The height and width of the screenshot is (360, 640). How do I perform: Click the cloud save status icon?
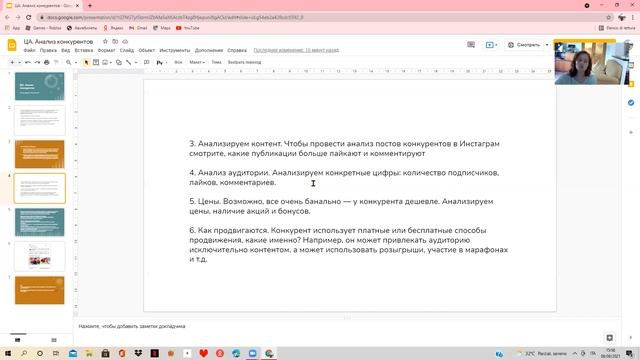[x=125, y=41]
